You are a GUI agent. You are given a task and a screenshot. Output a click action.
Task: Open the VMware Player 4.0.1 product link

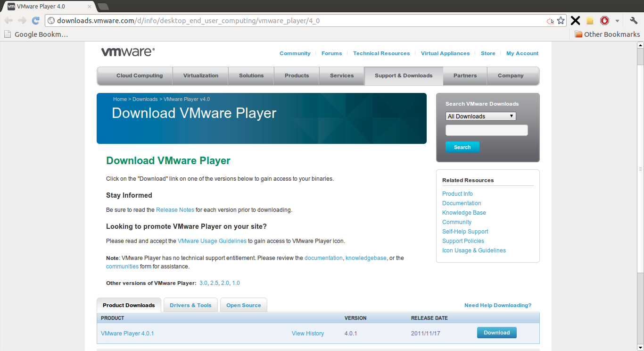pos(127,334)
